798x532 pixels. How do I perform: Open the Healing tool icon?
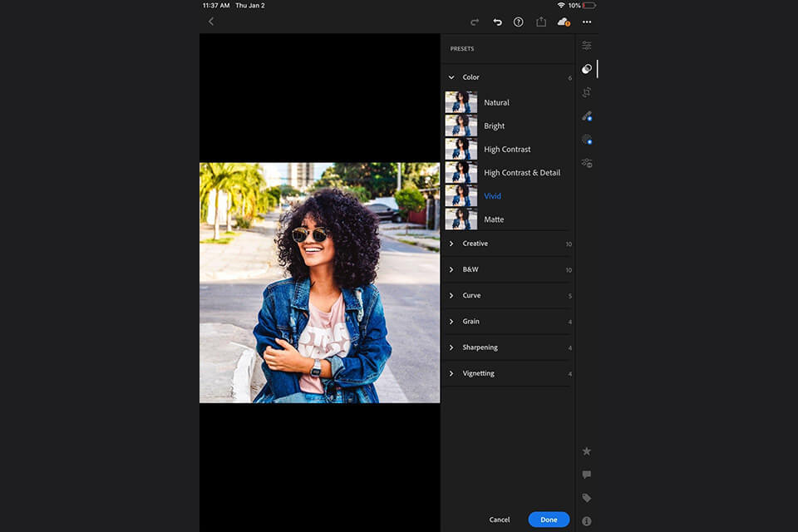click(587, 116)
